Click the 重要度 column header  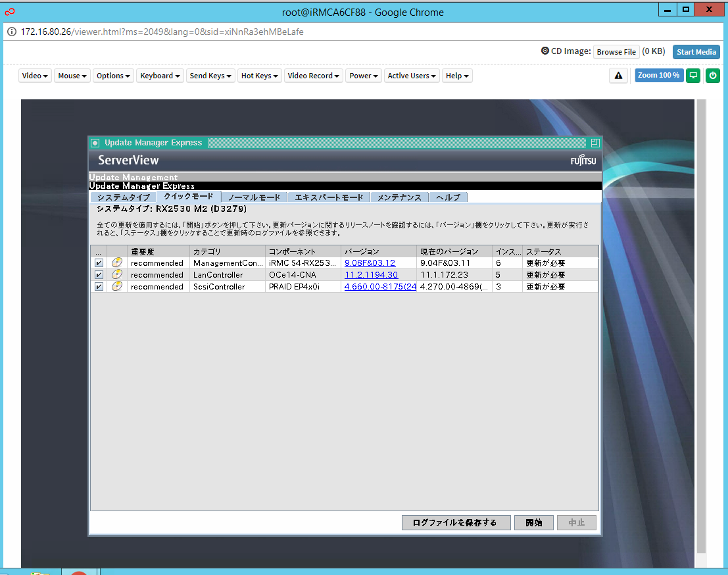tap(158, 251)
